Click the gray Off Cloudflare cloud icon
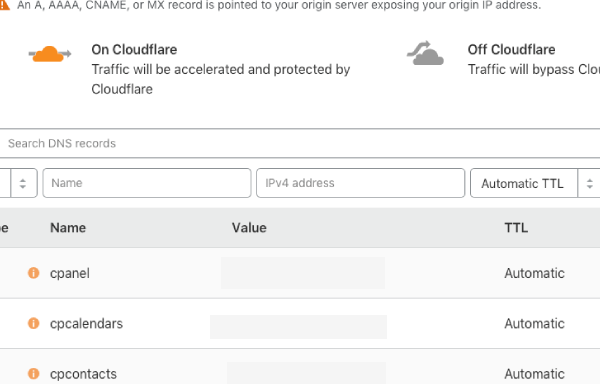600x384 pixels. tap(425, 53)
